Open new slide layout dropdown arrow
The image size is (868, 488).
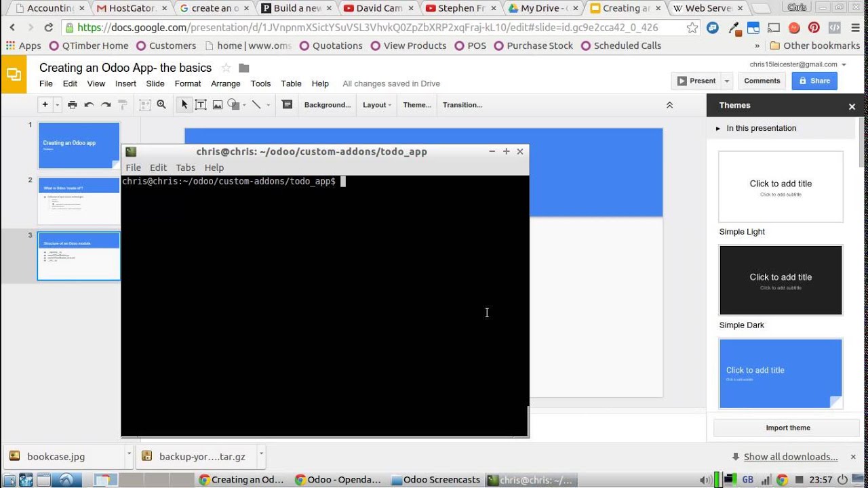point(58,105)
